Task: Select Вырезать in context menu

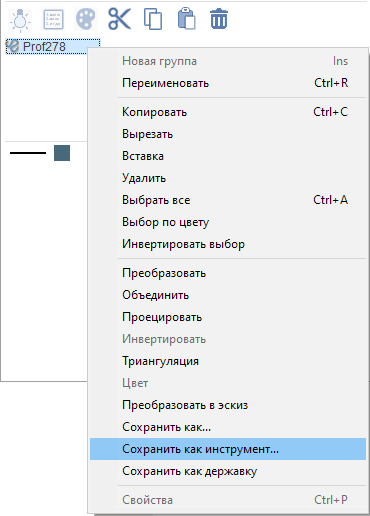Action: [x=228, y=134]
